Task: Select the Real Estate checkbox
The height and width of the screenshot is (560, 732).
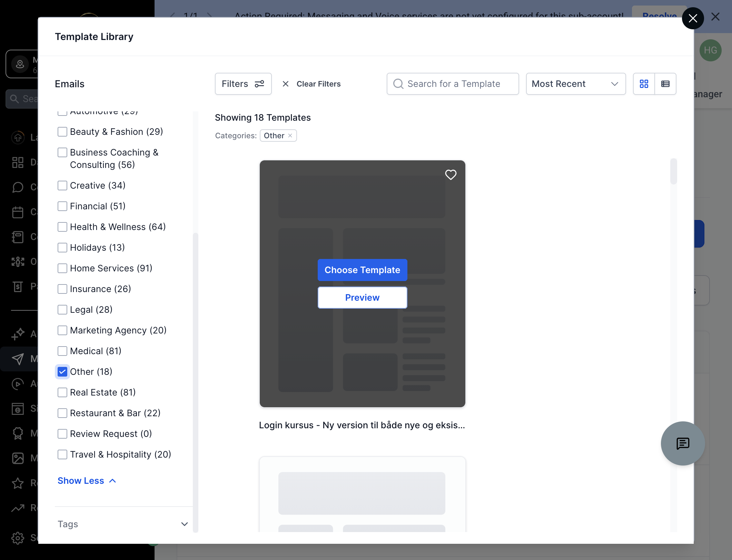Action: click(62, 392)
